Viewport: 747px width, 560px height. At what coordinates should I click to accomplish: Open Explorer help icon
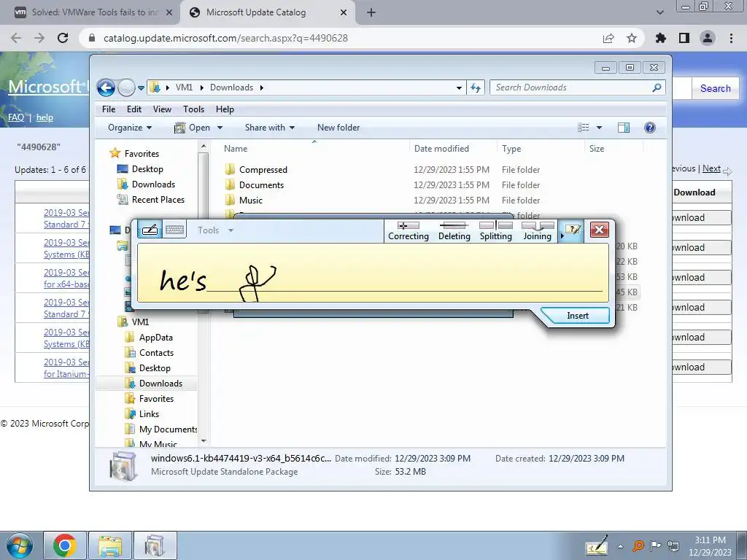click(650, 128)
